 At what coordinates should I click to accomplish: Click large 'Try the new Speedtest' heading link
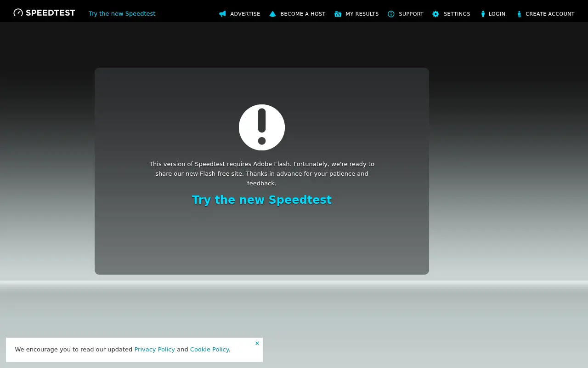pyautogui.click(x=262, y=200)
